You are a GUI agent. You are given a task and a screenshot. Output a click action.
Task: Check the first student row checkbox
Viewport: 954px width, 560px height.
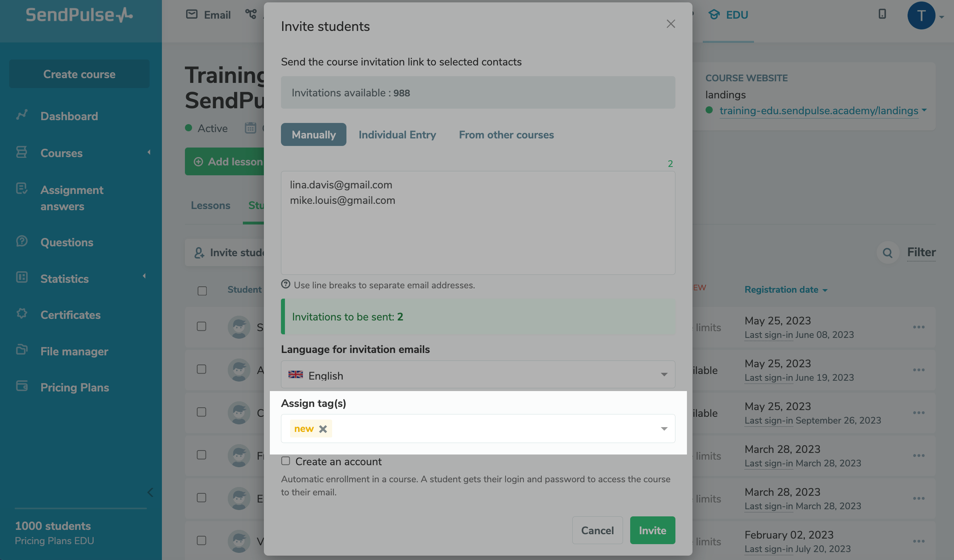[202, 326]
